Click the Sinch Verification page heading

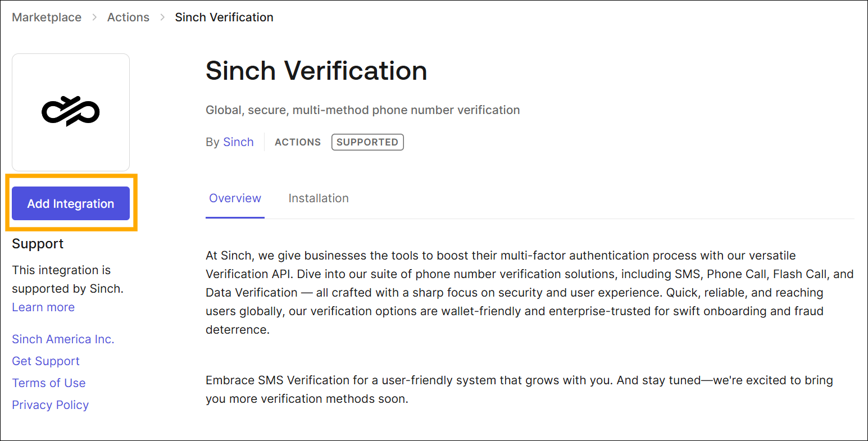316,70
